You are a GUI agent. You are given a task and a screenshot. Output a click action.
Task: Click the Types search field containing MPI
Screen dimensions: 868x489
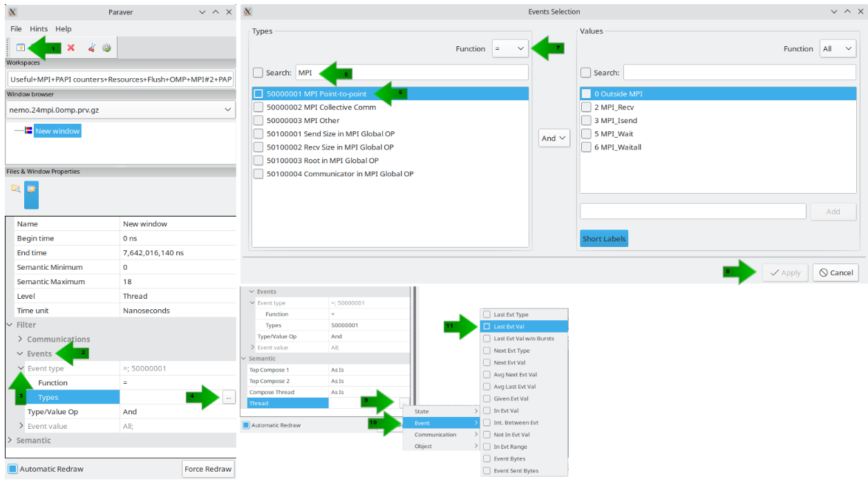click(x=412, y=73)
